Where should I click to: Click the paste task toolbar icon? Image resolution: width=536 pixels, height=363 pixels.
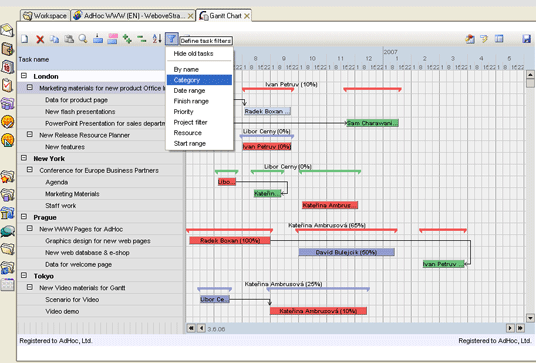pyautogui.click(x=69, y=39)
